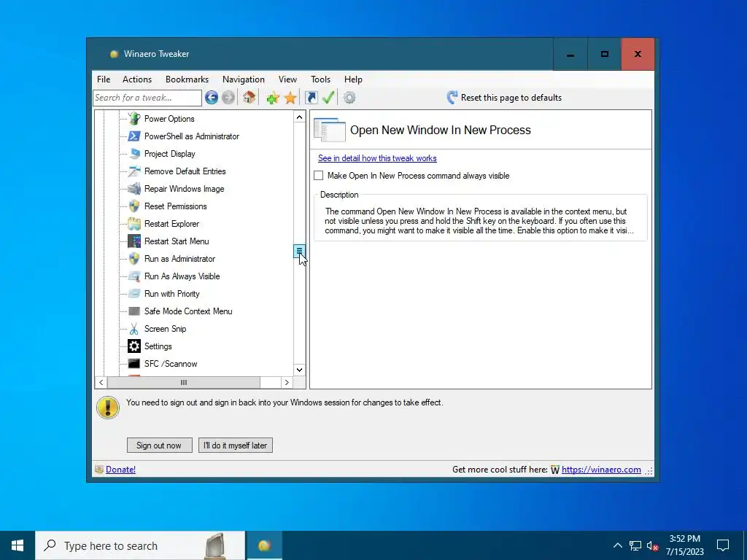Click the Repair Windows Image icon
Screen dimensions: 747x560
point(134,189)
